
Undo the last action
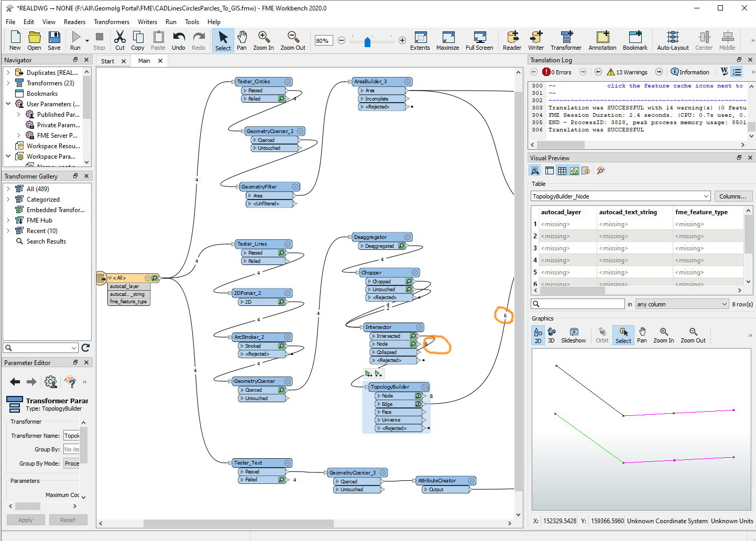pos(179,40)
